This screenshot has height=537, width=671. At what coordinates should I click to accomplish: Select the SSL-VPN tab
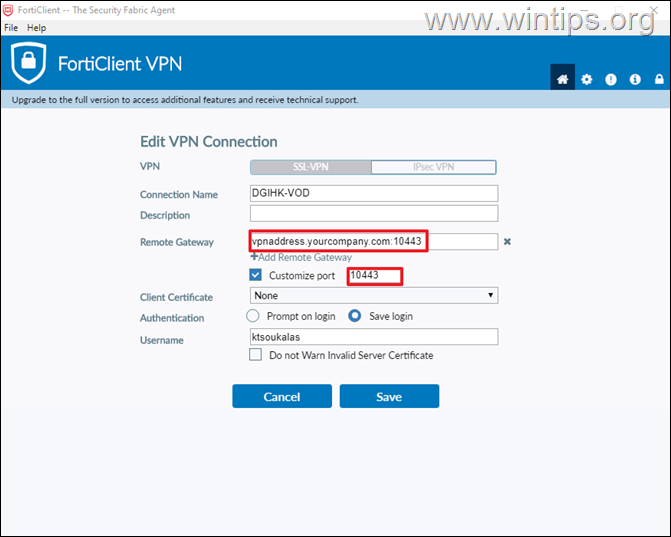click(310, 167)
